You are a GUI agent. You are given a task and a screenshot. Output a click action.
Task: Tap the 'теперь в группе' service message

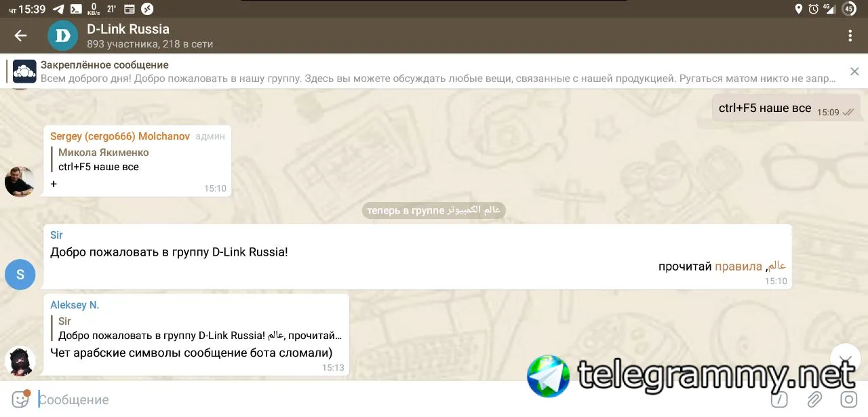(434, 210)
